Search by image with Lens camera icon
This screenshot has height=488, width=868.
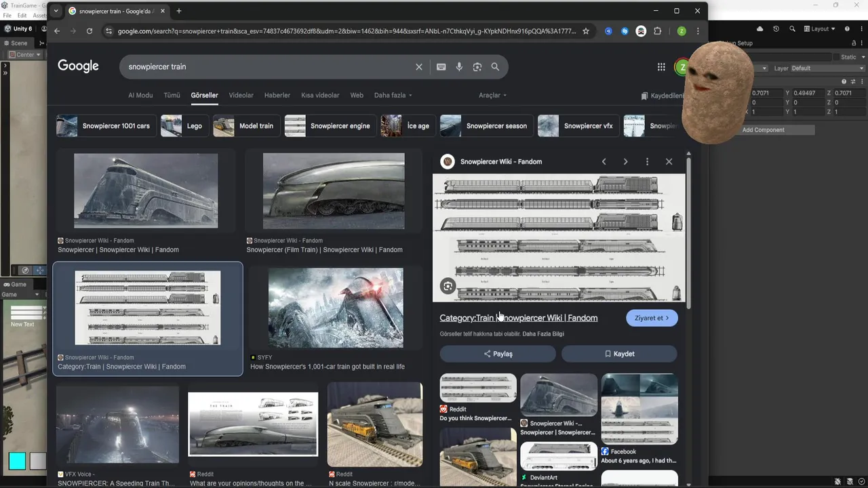click(x=477, y=66)
